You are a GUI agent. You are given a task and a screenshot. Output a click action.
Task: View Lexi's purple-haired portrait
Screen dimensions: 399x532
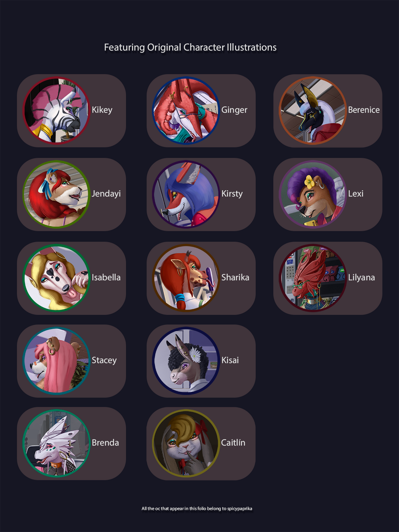[x=312, y=194]
